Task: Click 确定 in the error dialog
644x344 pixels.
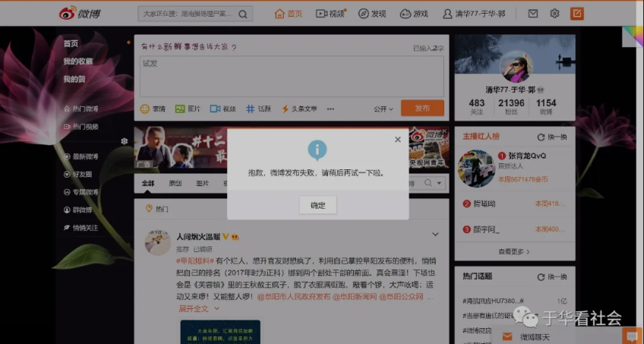Action: click(318, 205)
